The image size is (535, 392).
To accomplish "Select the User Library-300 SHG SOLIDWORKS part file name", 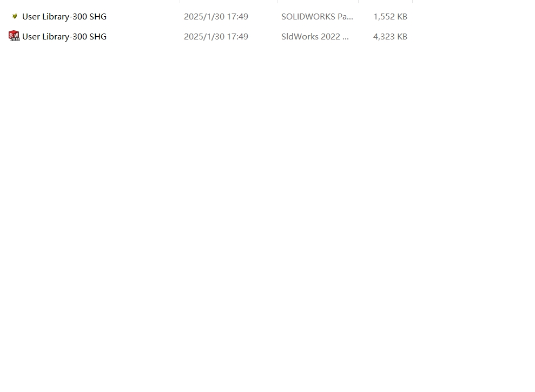I will click(64, 16).
